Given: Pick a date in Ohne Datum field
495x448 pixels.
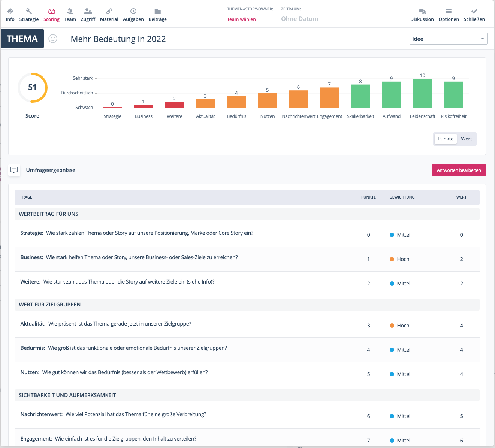Looking at the screenshot, I should tap(299, 19).
